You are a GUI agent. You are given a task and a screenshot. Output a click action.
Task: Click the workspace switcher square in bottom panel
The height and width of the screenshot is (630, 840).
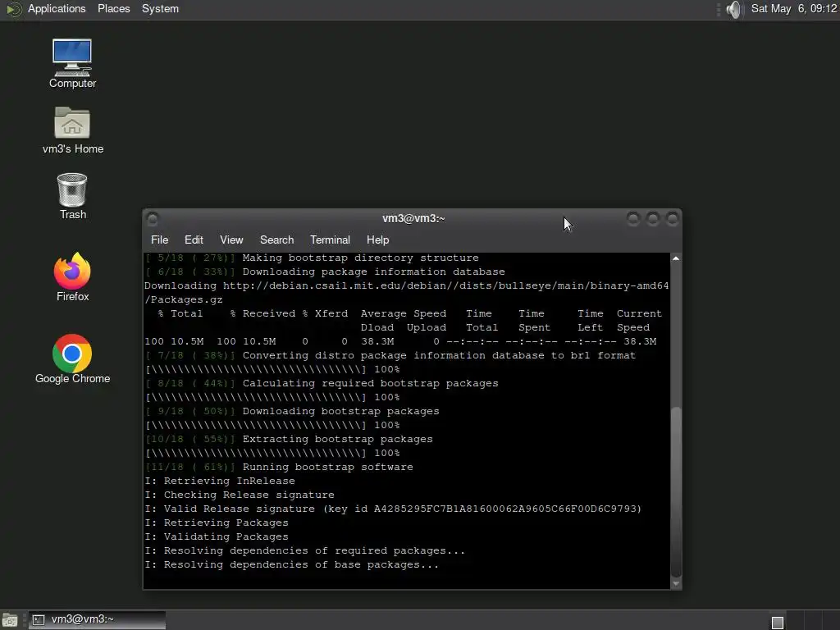coord(778,622)
